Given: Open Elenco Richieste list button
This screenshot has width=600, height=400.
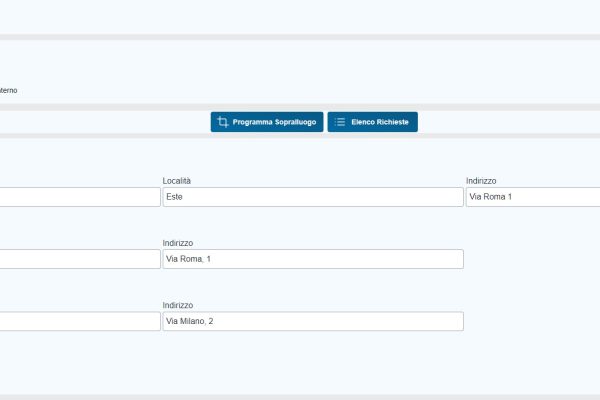Looking at the screenshot, I should point(372,122).
